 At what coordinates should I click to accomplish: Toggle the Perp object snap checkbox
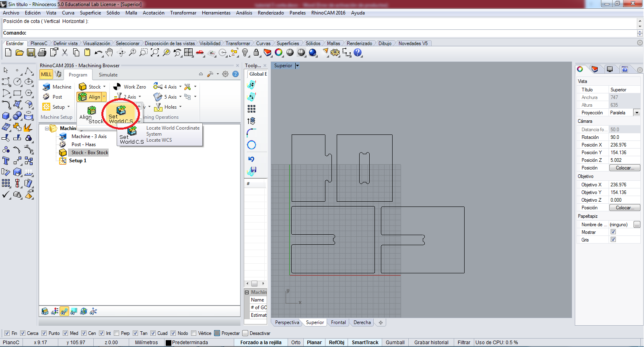[117, 333]
